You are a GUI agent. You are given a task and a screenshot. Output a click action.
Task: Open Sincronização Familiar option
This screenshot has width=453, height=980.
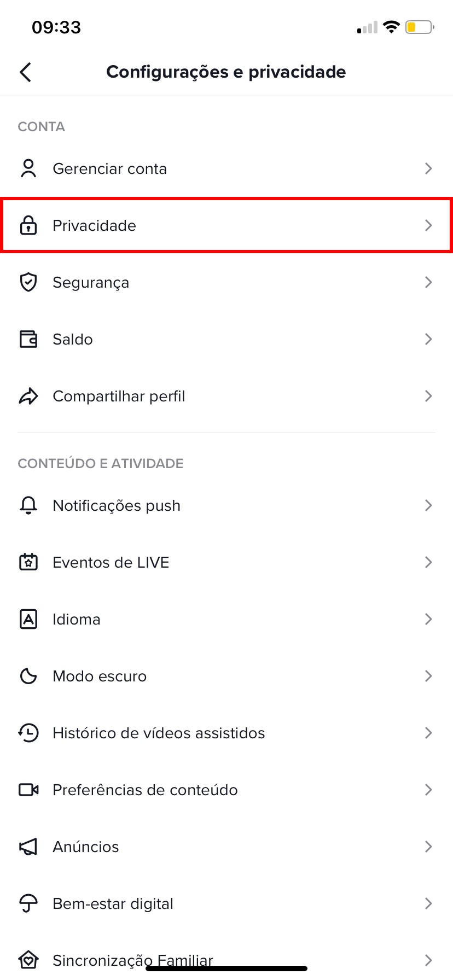132,959
